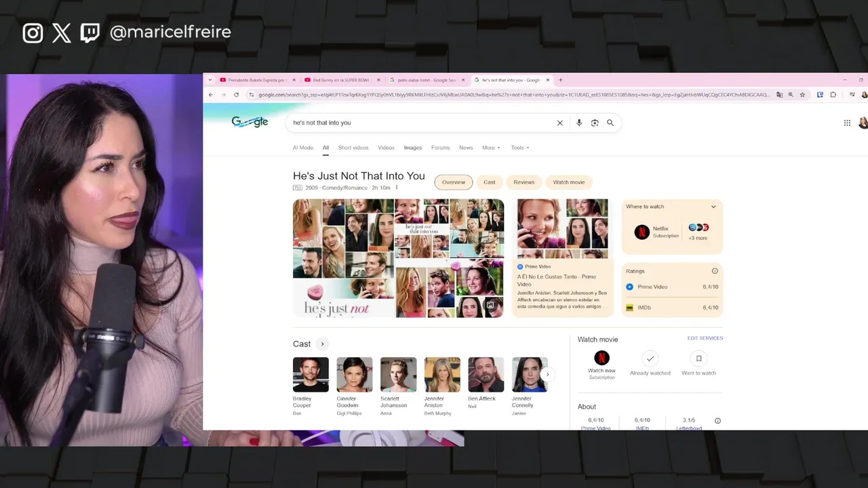Open the More dropdown in search tabs
This screenshot has height=488, width=868.
click(x=491, y=148)
